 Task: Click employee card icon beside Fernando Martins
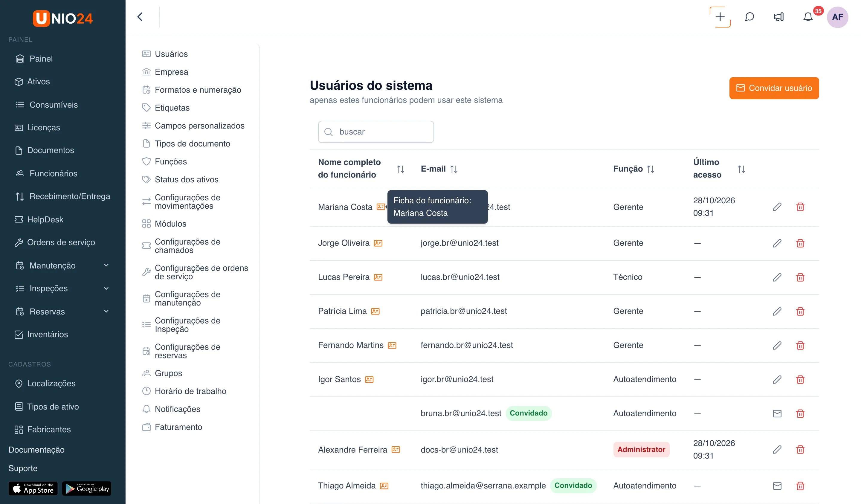392,345
